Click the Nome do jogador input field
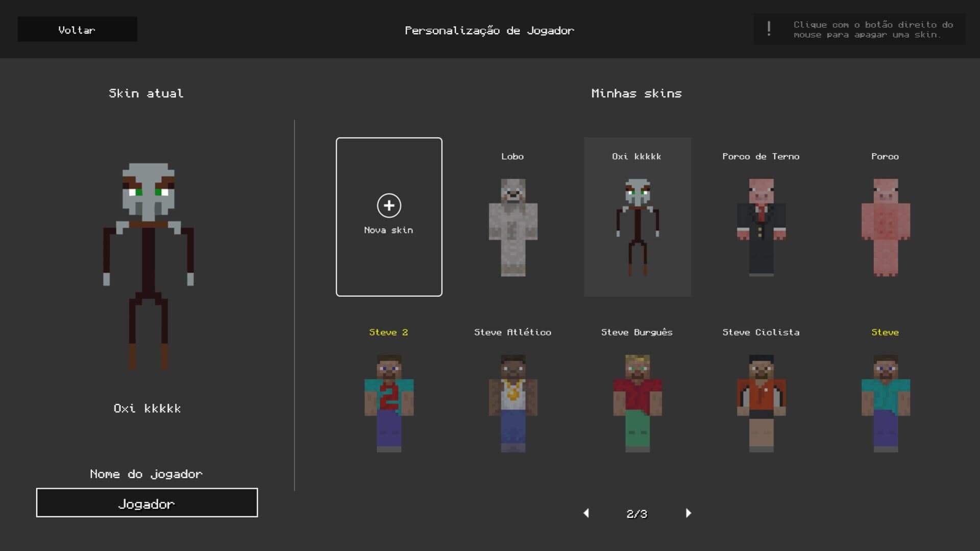 tap(147, 502)
